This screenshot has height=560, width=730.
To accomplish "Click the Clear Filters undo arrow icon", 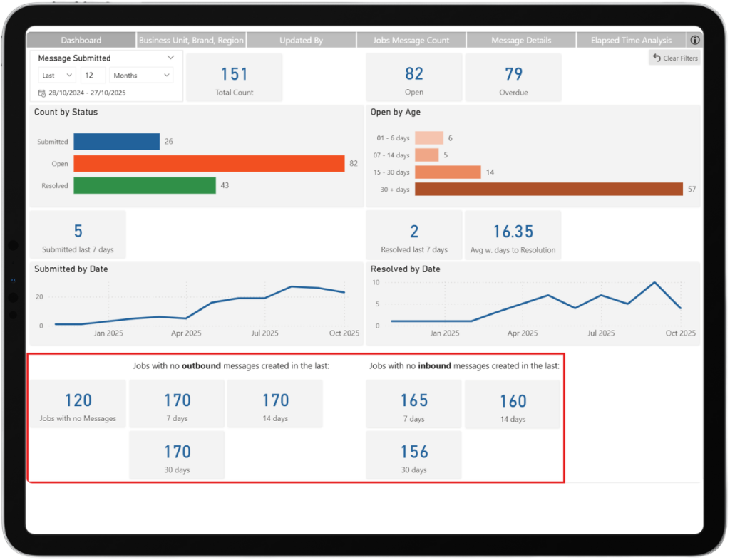I will [x=657, y=58].
